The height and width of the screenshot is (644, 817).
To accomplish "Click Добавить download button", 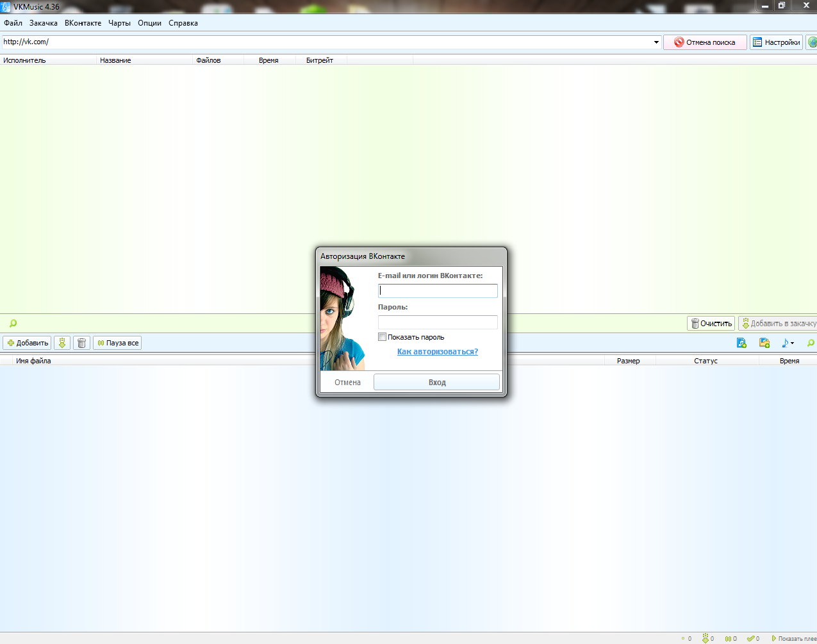I will [x=27, y=343].
